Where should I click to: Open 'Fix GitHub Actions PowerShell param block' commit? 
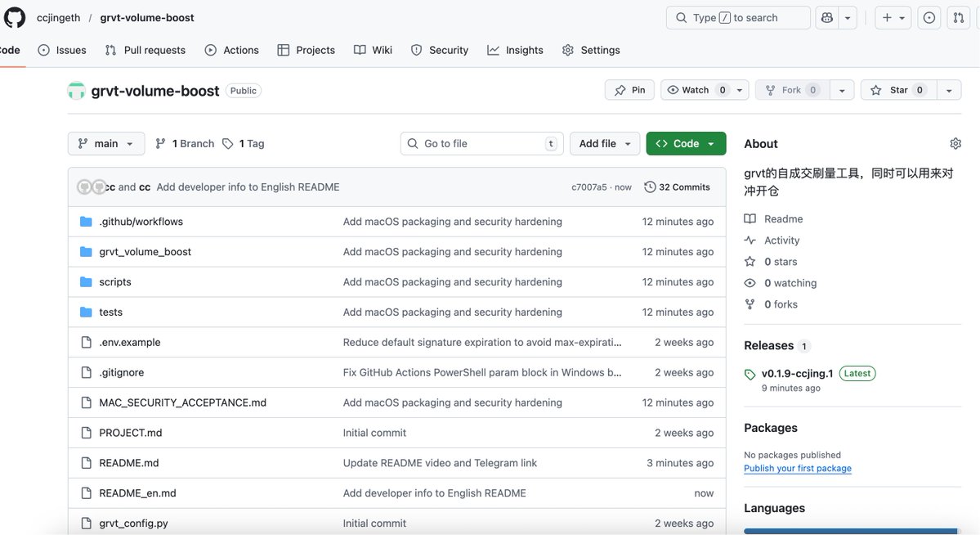[x=482, y=372]
